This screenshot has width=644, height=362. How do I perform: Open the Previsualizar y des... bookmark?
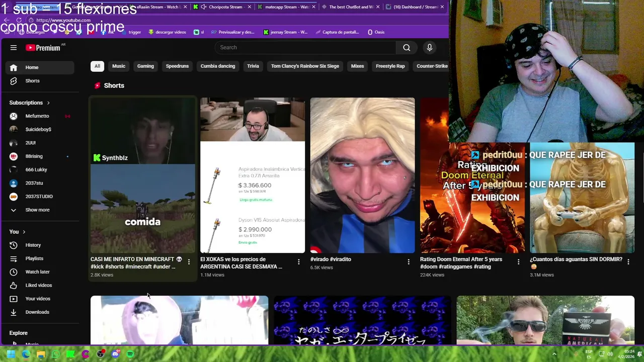pyautogui.click(x=233, y=32)
